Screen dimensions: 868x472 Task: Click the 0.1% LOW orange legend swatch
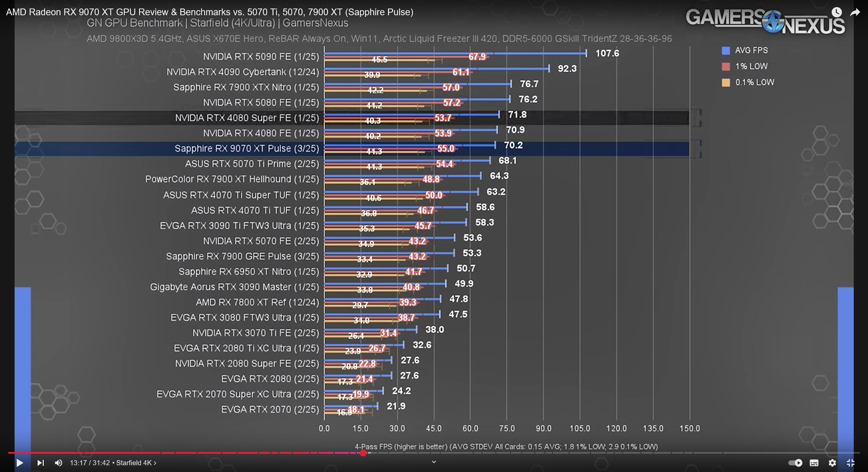(726, 82)
